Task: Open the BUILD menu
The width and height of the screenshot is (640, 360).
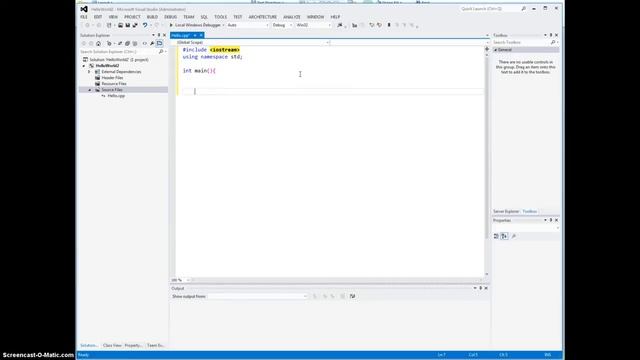Action: coord(152,17)
